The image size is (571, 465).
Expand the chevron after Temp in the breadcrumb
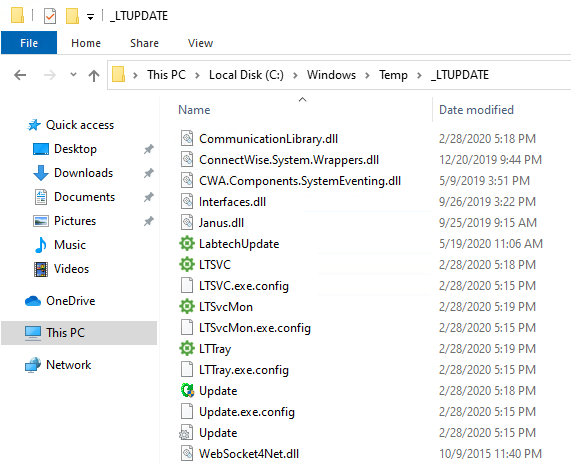pos(419,75)
